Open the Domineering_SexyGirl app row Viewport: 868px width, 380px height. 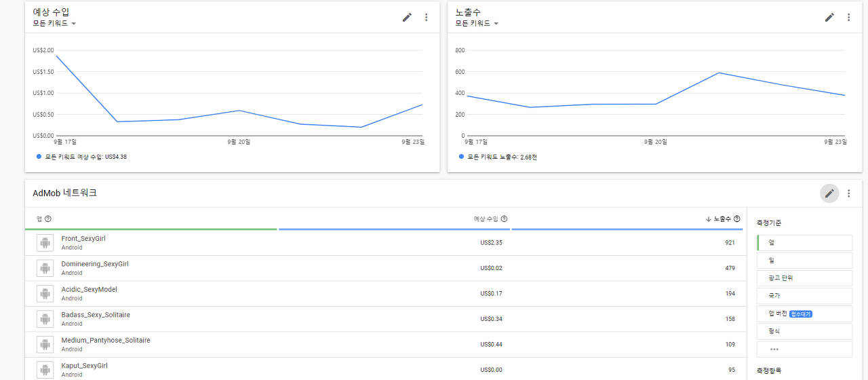coord(385,269)
